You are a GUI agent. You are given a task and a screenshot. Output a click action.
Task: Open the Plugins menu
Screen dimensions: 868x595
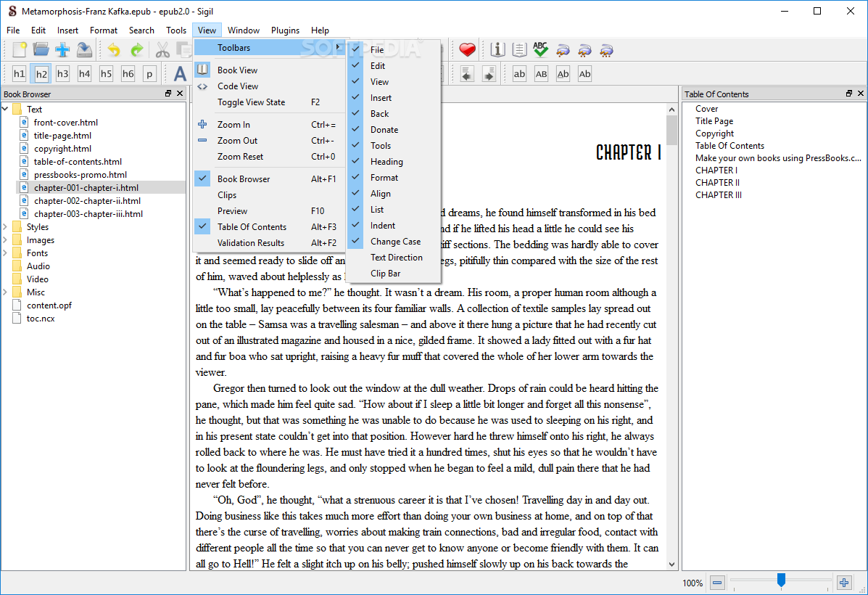click(x=285, y=30)
